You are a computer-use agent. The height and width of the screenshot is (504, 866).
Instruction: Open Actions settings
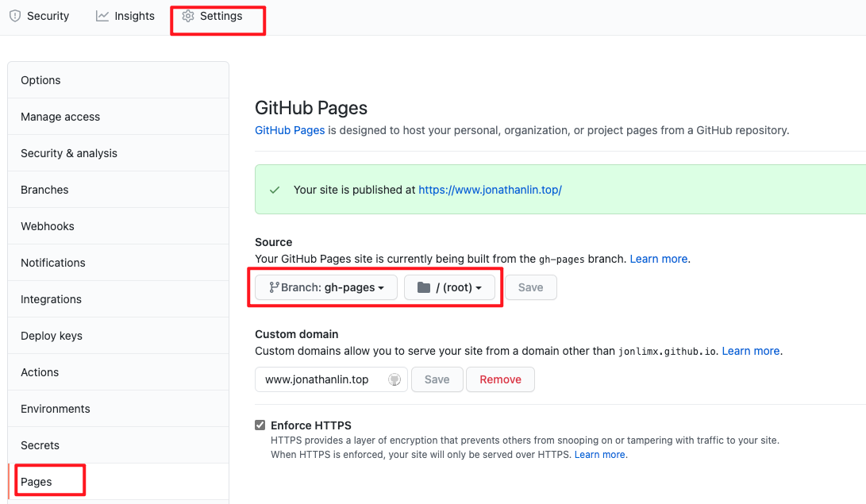pos(118,372)
